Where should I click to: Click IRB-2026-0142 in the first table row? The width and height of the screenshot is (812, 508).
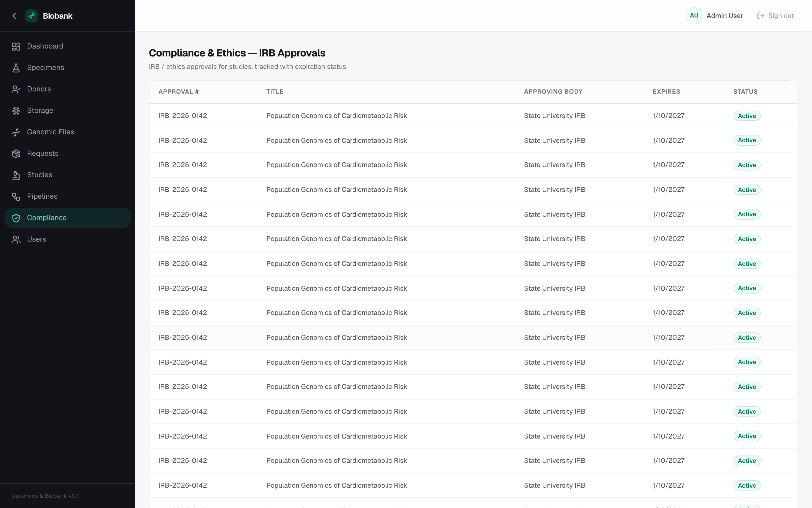click(182, 116)
